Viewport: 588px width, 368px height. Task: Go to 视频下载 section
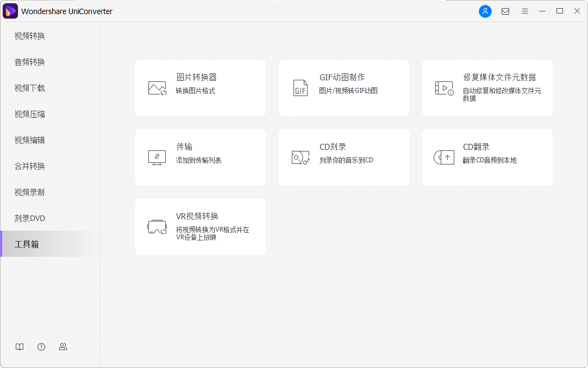coord(30,88)
